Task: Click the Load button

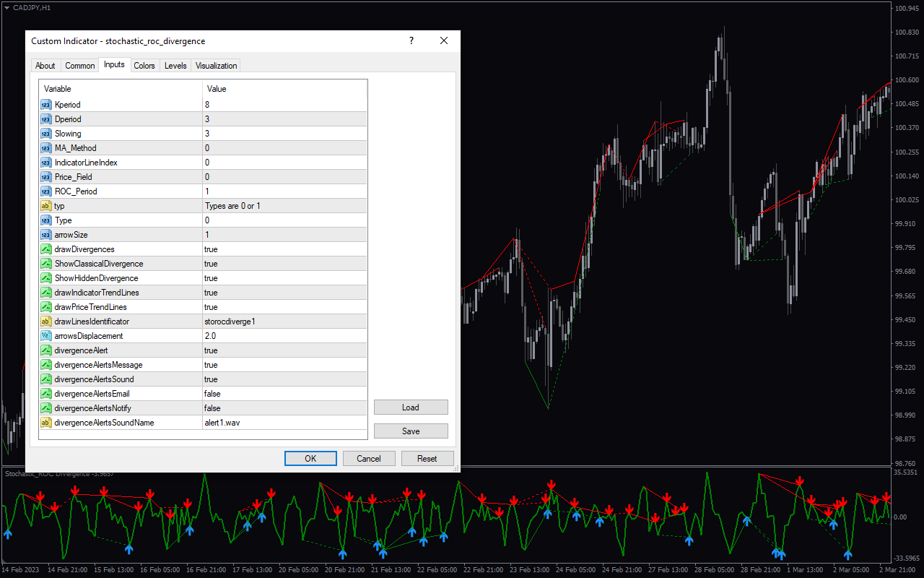Action: [x=411, y=407]
